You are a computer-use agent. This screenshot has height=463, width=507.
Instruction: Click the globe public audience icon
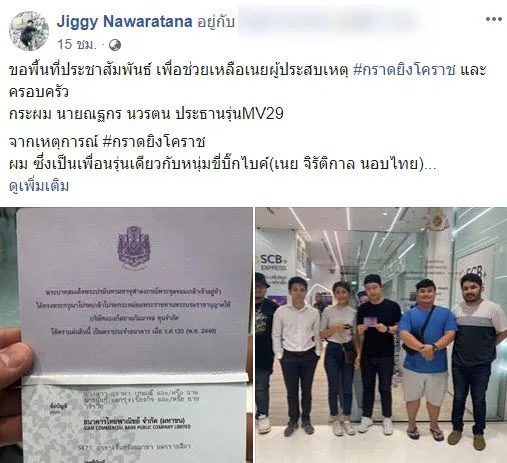(115, 45)
